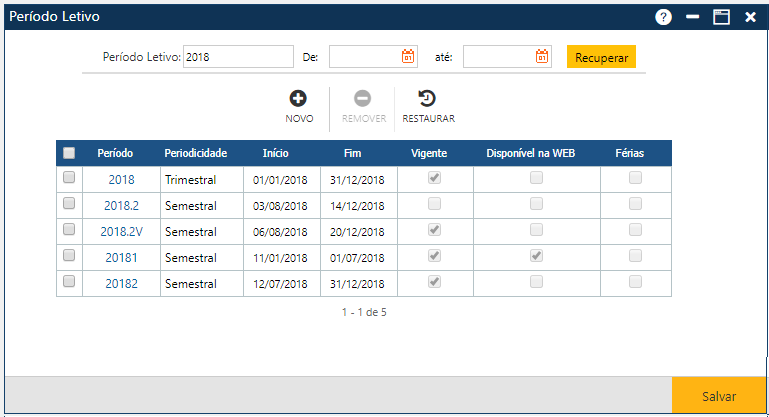Open the 20181 period link

point(121,257)
